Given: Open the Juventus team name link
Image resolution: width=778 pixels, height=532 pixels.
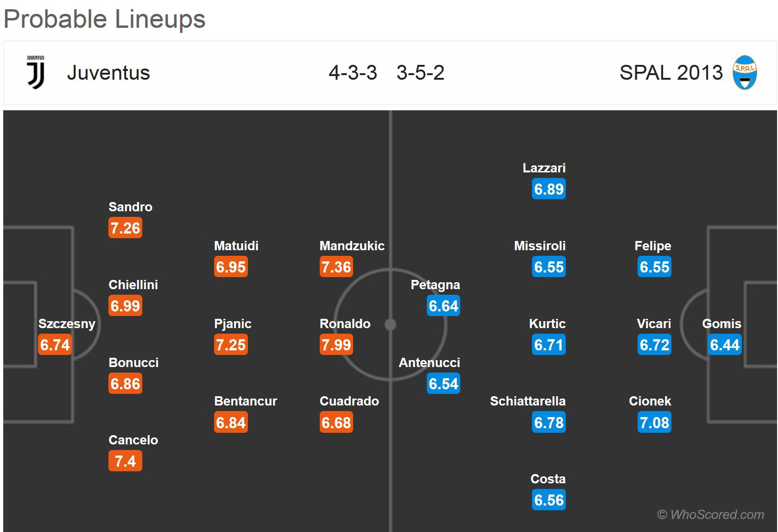Looking at the screenshot, I should (108, 73).
